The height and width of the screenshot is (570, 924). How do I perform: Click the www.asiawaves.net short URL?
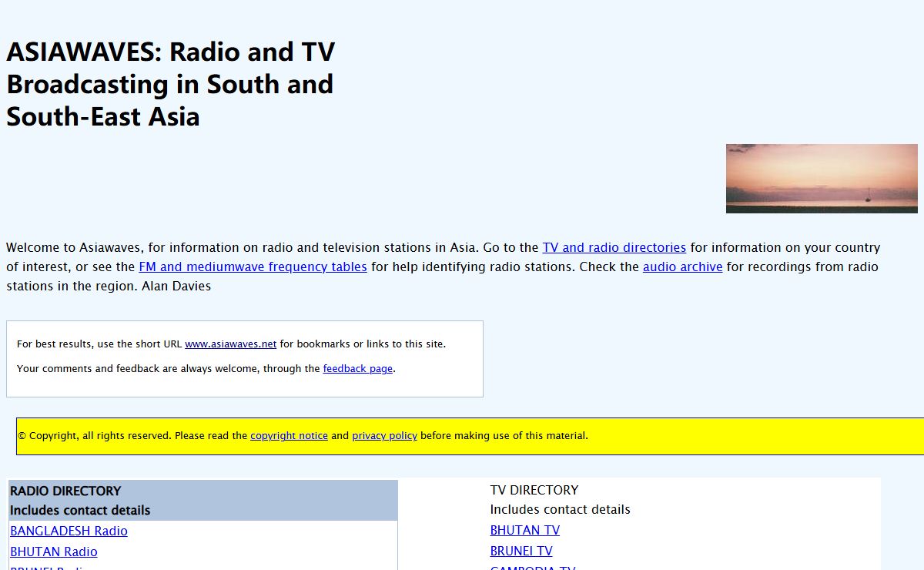(230, 344)
